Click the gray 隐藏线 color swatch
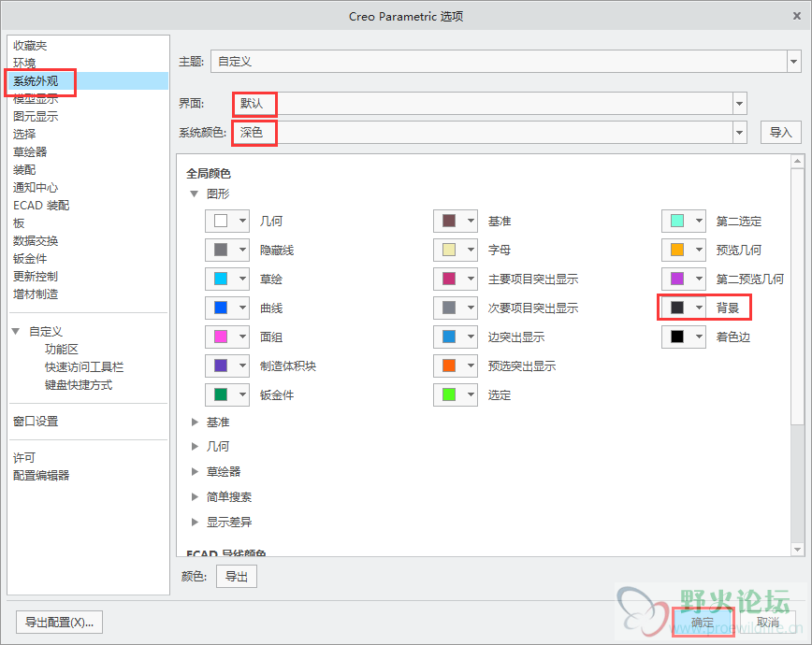This screenshot has width=812, height=645. (x=221, y=250)
